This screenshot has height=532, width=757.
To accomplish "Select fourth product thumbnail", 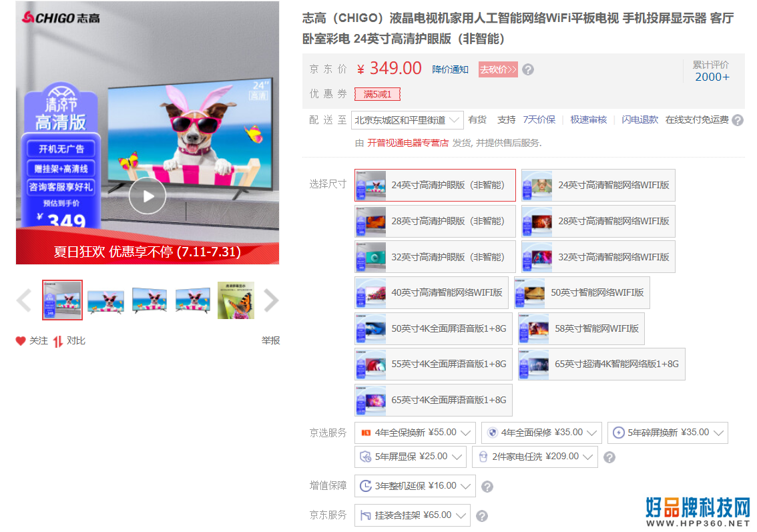I will pos(193,300).
